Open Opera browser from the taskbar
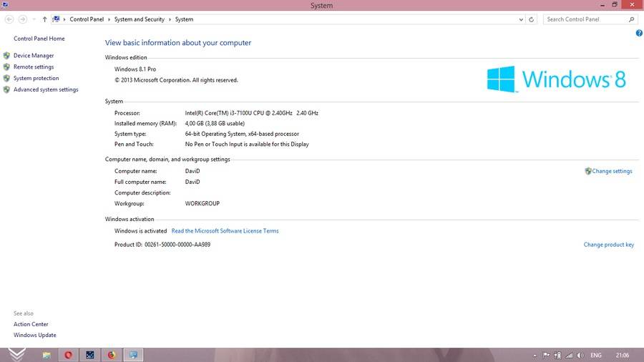Image resolution: width=644 pixels, height=362 pixels. 68,355
